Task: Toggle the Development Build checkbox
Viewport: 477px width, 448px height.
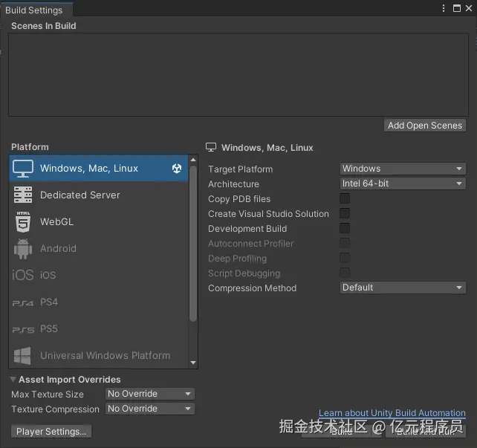Action: pos(345,228)
